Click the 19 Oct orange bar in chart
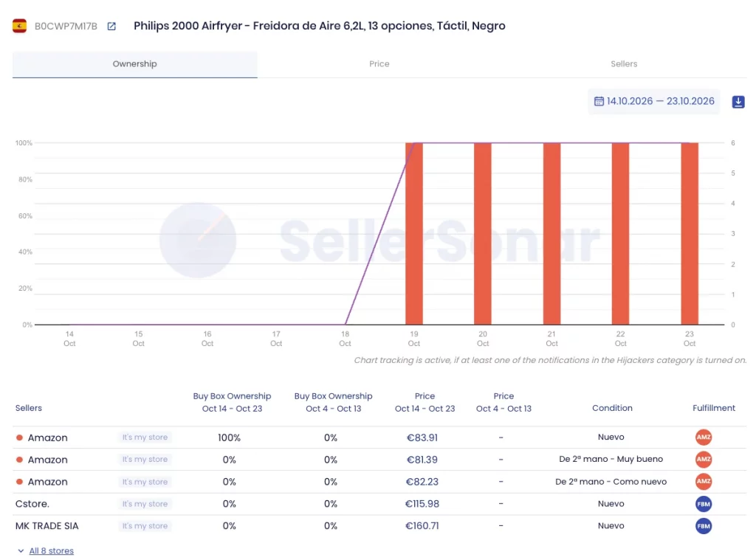Viewport: 756px width, 560px height. pos(414,234)
